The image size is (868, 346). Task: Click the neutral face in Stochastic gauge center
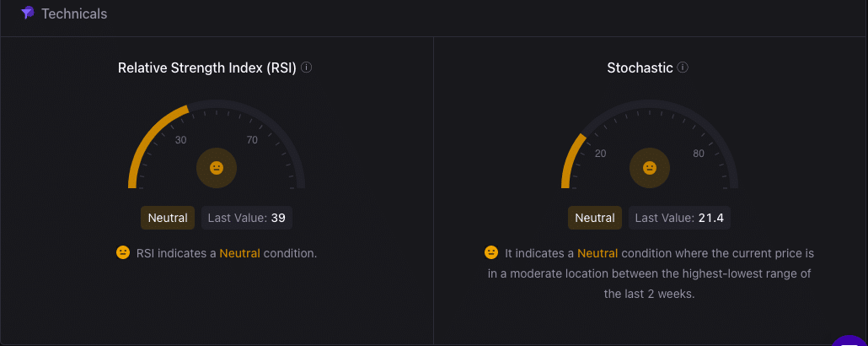[x=650, y=167]
